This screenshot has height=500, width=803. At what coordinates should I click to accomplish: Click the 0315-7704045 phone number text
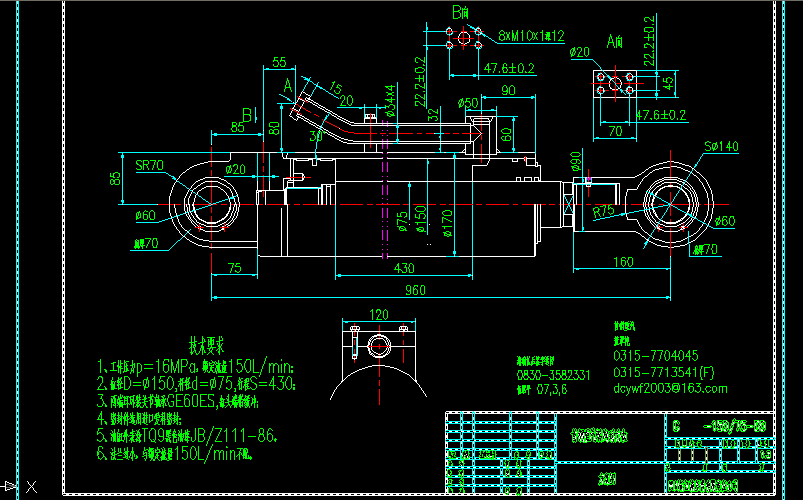coord(655,355)
